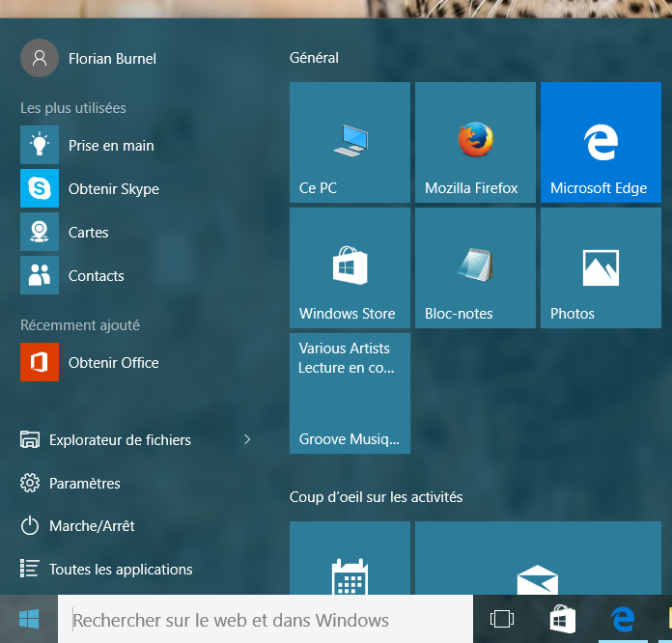
Task: Click the Windows Start button
Action: [29, 620]
